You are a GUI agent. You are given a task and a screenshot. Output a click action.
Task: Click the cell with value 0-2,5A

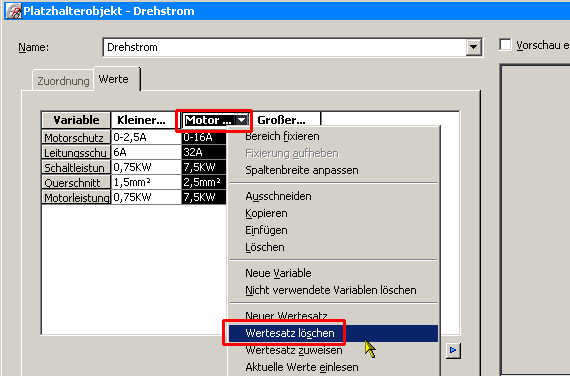[146, 137]
